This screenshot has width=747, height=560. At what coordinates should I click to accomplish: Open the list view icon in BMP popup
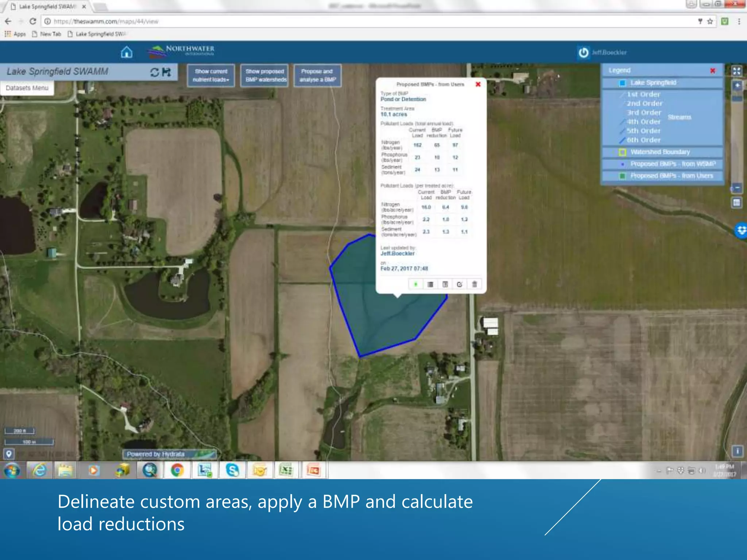pyautogui.click(x=430, y=284)
